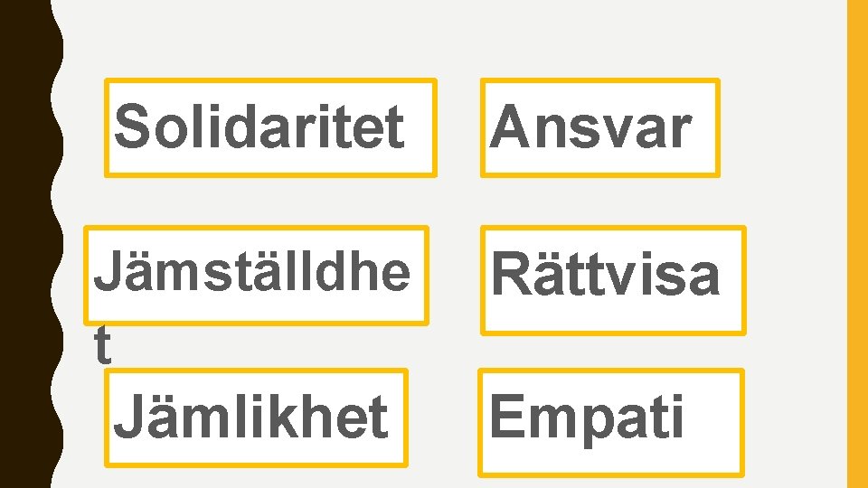Click the final letter t of Solidaritet
Viewport: 868px width, 488px height.
tap(394, 127)
